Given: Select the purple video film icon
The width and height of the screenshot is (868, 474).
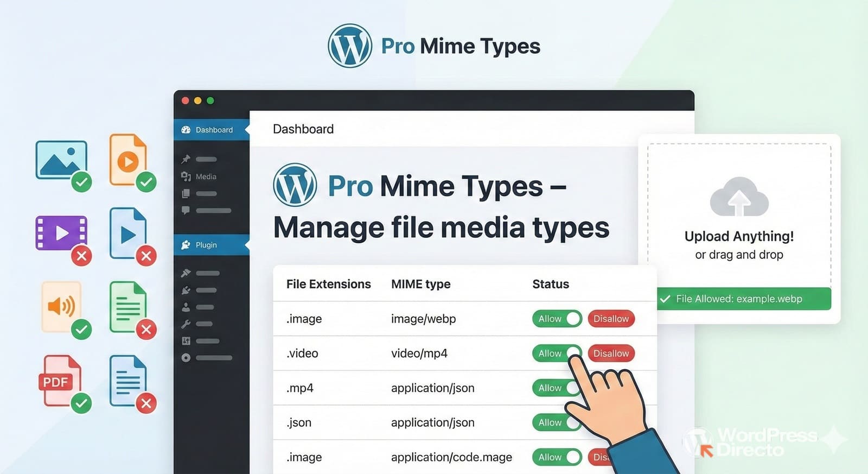Looking at the screenshot, I should (x=61, y=233).
